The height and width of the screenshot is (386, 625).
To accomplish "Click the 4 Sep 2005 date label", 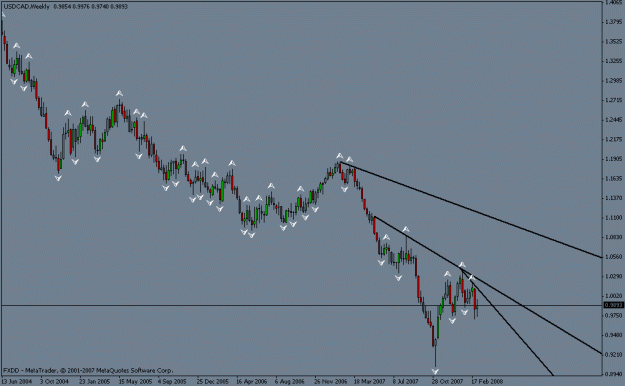I will 172,381.
